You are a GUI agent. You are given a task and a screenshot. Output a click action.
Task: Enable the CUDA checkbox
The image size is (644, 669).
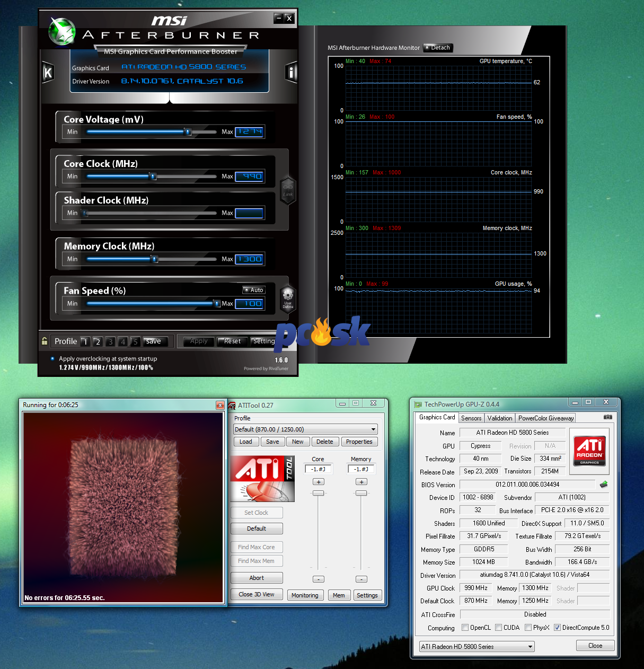pyautogui.click(x=499, y=628)
